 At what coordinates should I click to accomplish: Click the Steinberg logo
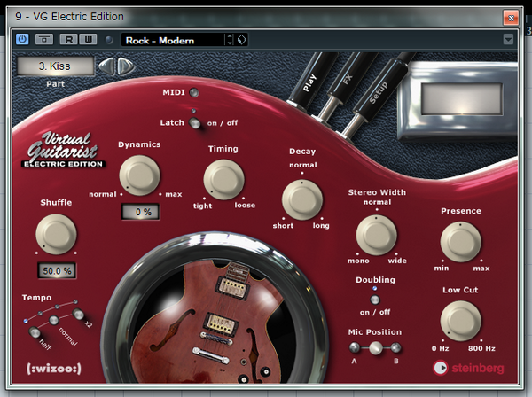tap(468, 368)
